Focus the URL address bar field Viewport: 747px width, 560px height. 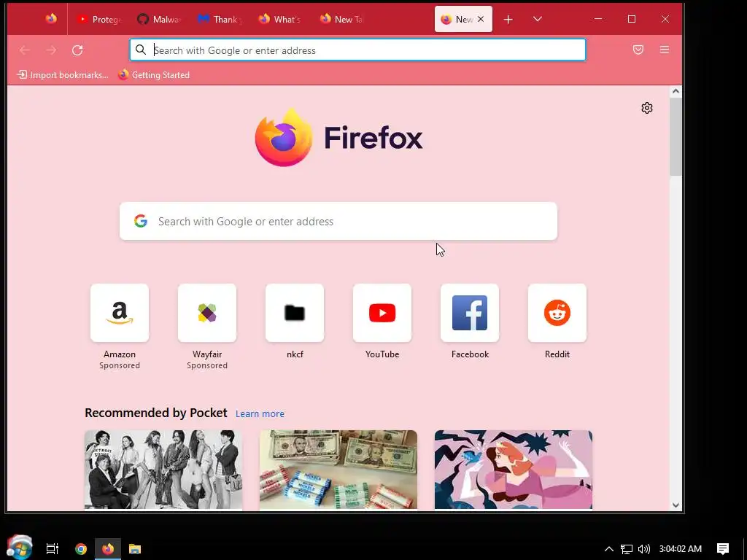(357, 50)
